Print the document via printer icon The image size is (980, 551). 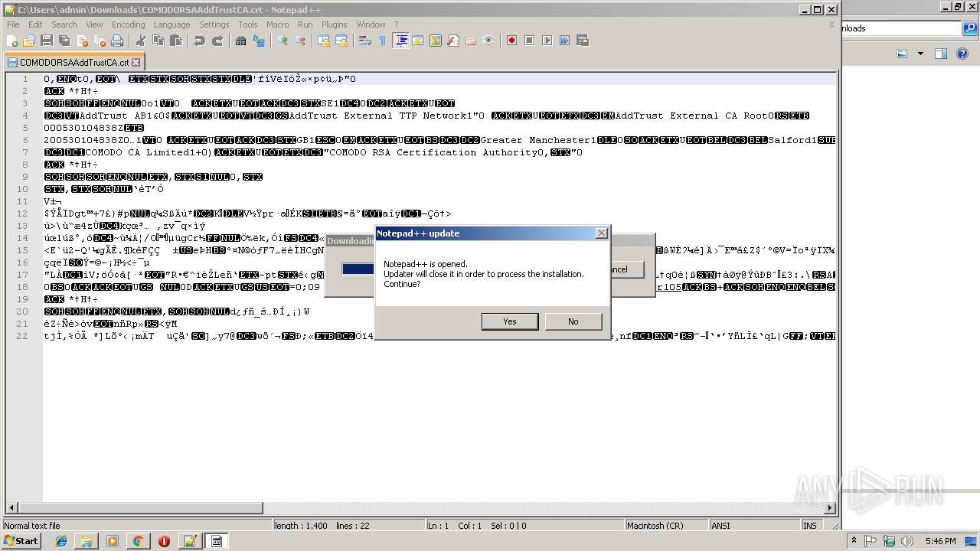click(x=117, y=41)
